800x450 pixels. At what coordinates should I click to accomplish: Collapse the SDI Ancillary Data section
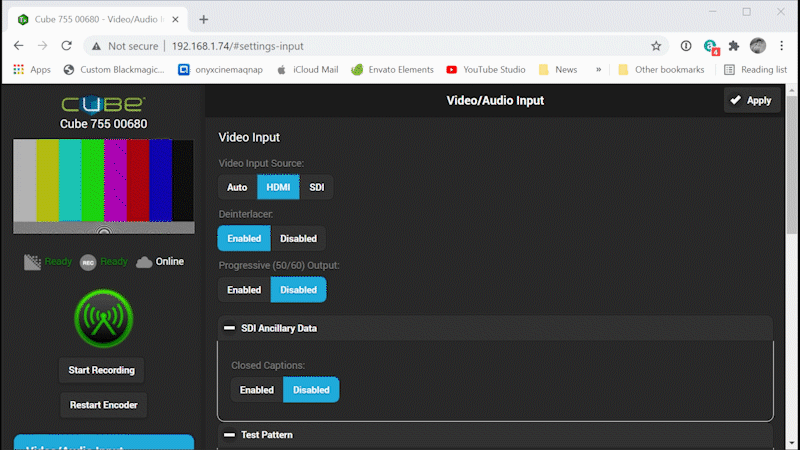click(x=229, y=328)
